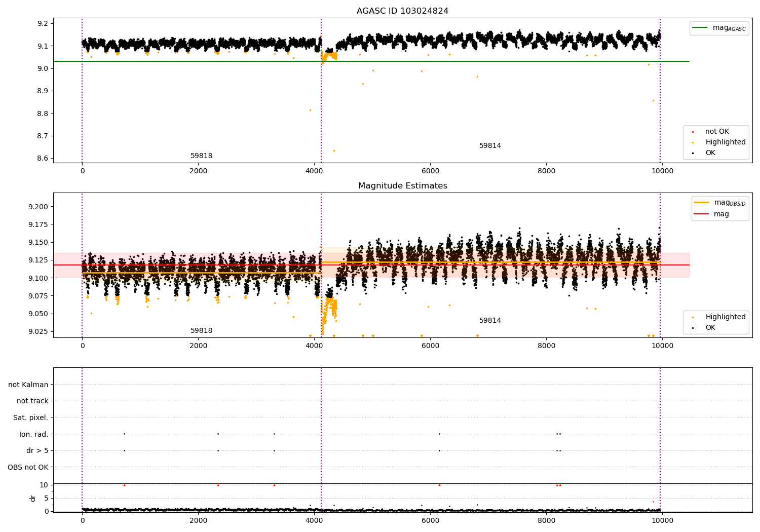This screenshot has width=760, height=532.
Task: Click the 'OBS not OK' row label
Action: [28, 467]
